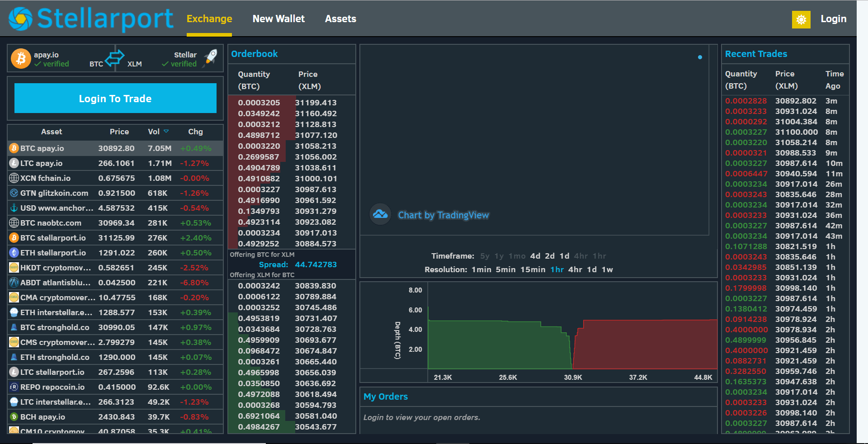Open the Chart by TradingView link
This screenshot has width=868, height=444.
pos(443,215)
